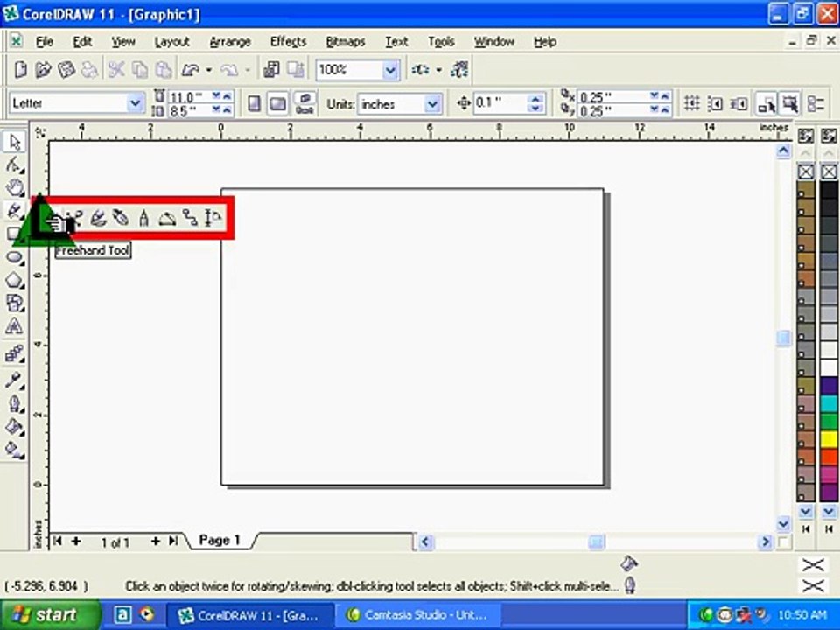Viewport: 840px width, 630px height.
Task: Click the Export icon
Action: (295, 70)
